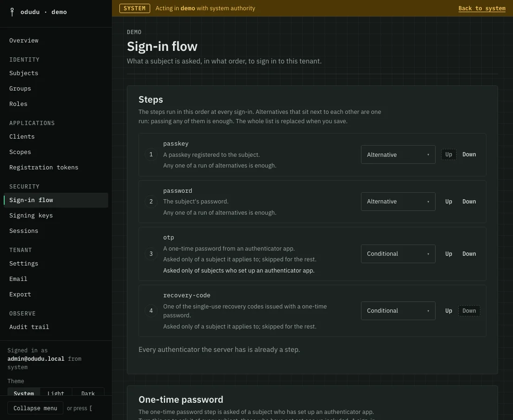View the Audit trail

(29, 327)
